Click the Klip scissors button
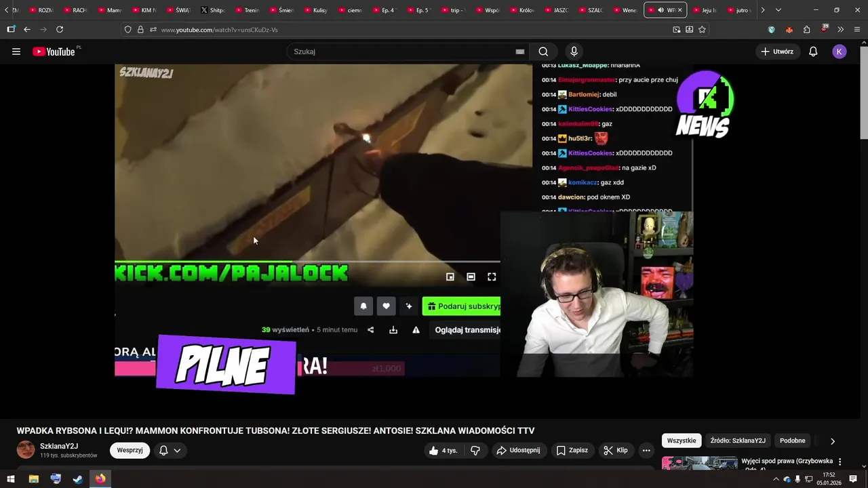Viewport: 868px width, 488px height. (x=616, y=450)
